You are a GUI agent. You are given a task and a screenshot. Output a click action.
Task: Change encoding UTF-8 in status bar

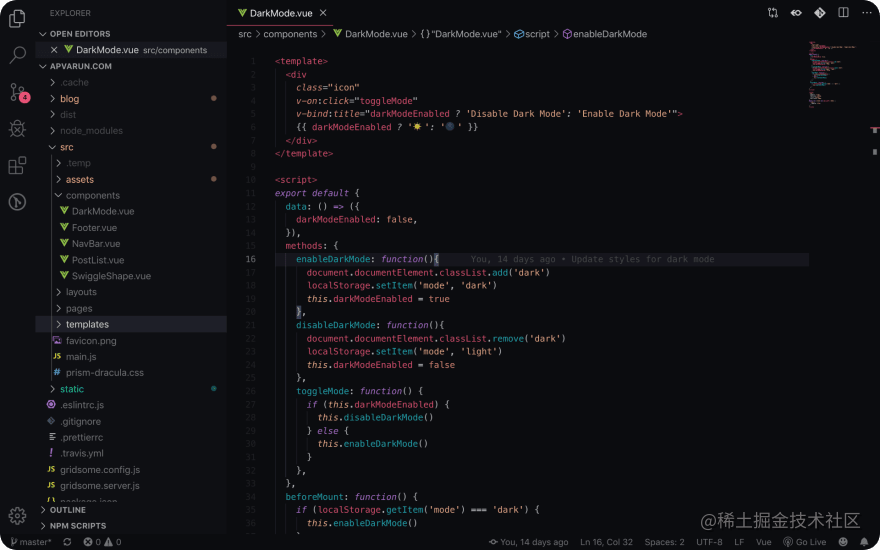(709, 542)
